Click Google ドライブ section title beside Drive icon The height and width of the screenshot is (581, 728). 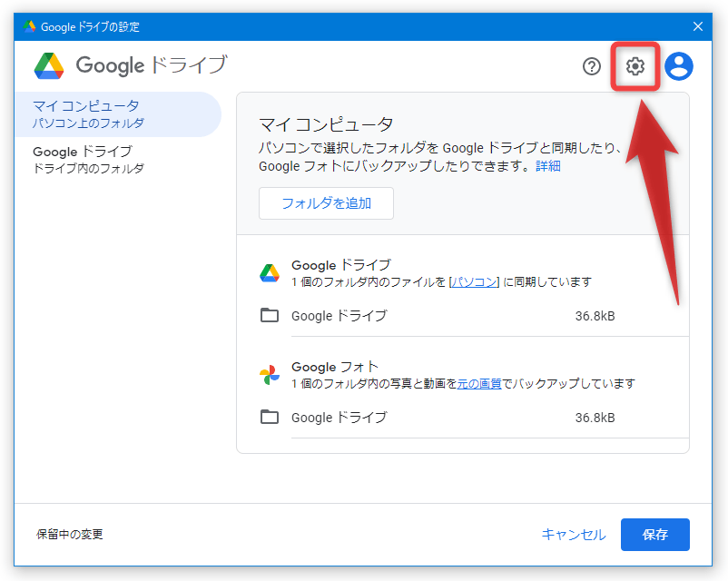341,265
